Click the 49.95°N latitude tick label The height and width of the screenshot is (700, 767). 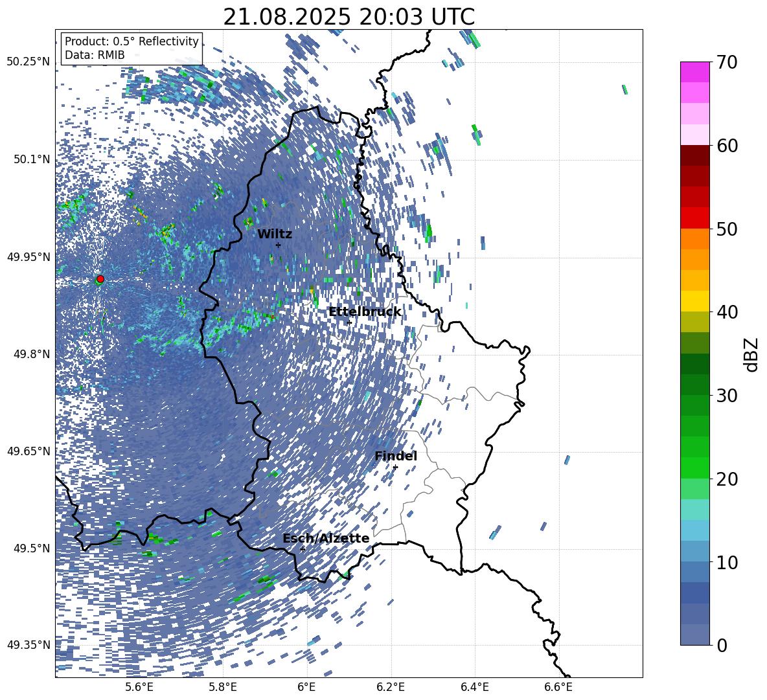coord(29,256)
